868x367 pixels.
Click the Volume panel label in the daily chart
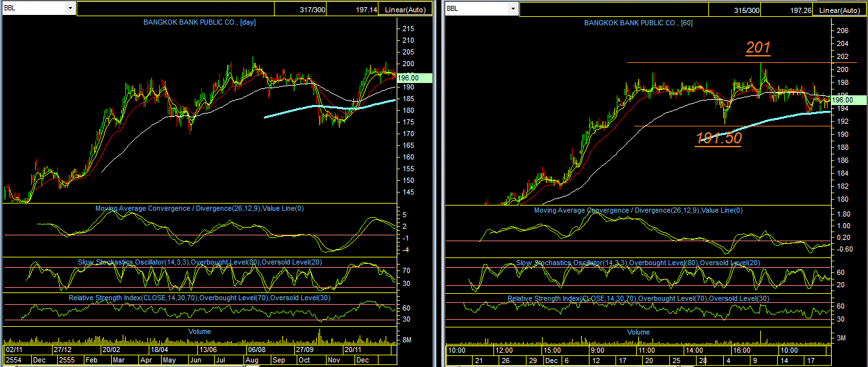199,331
